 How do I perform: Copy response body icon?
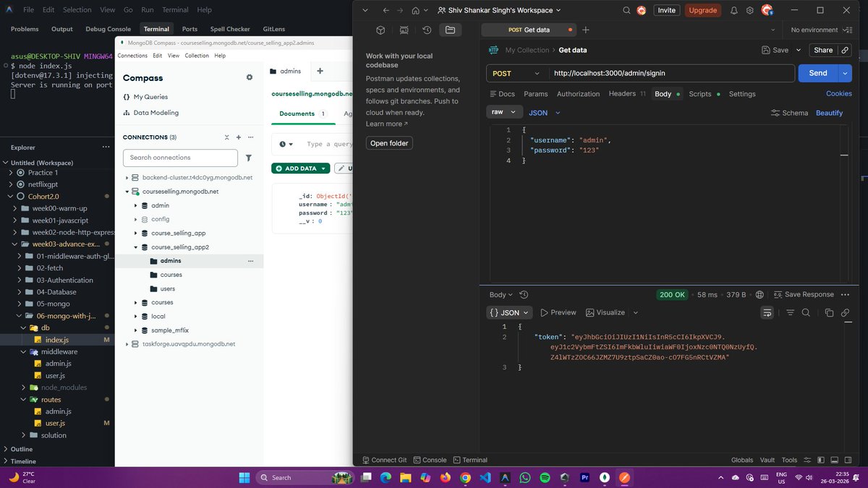coord(829,312)
